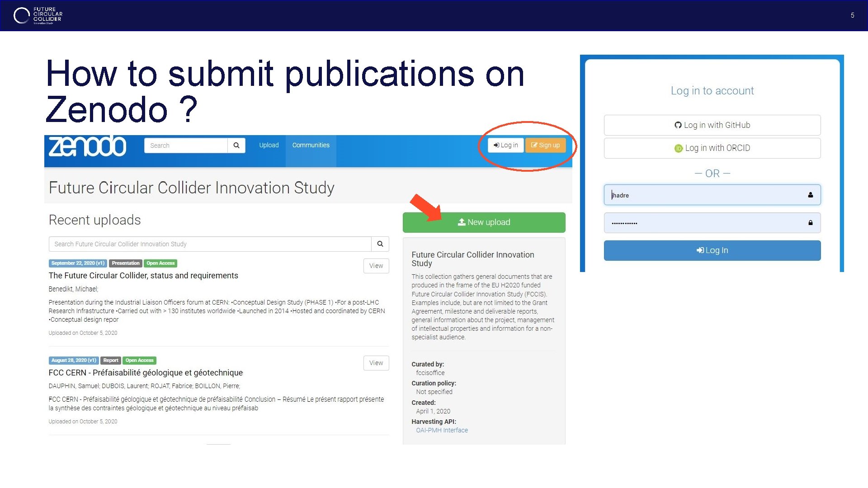Click the green New upload button
This screenshot has height=488, width=868.
coord(484,222)
